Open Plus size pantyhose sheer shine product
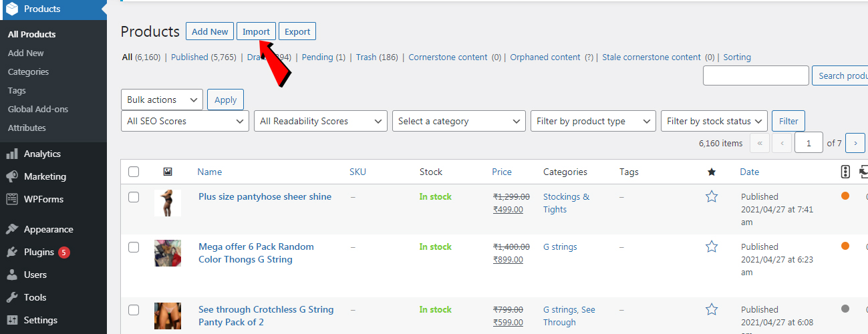Screen dimensions: 868x334 click(x=265, y=196)
